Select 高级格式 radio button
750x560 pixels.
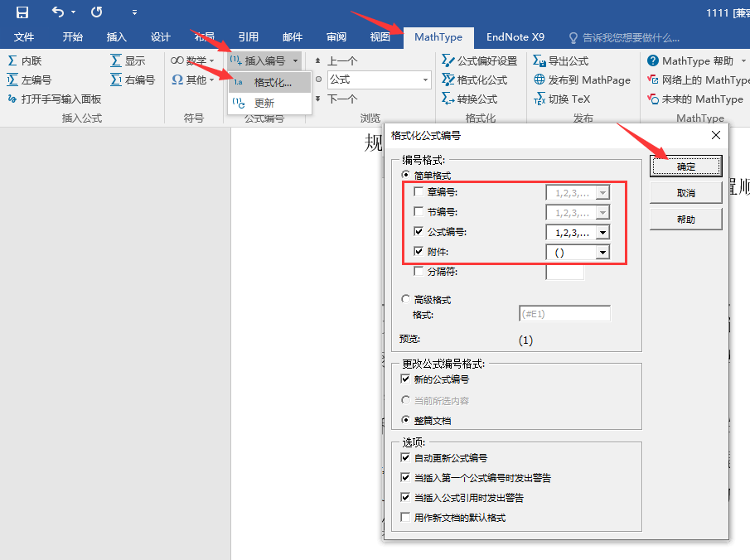click(x=405, y=299)
